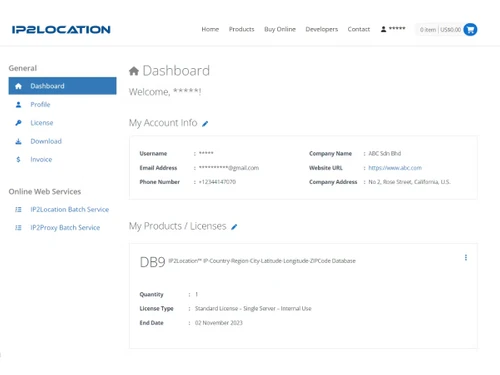The width and height of the screenshot is (500, 375).
Task: Open the three-dot menu on the DB9 card
Action: pos(466,258)
